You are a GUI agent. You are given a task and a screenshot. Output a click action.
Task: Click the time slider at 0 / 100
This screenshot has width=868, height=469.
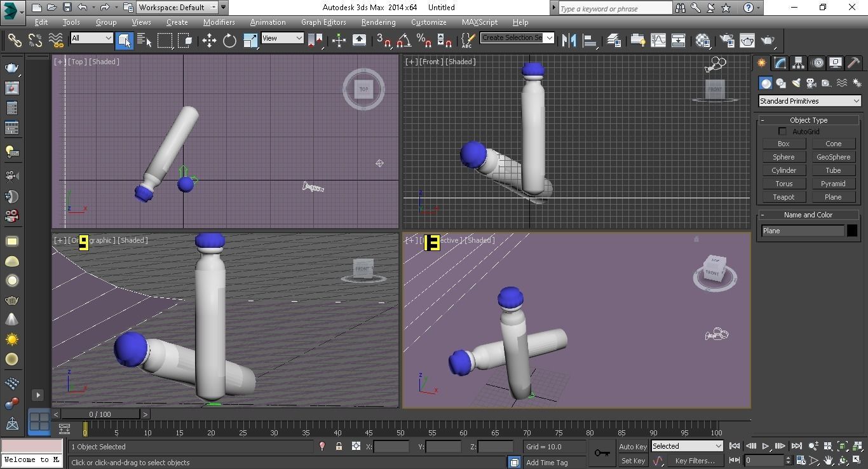[x=100, y=414]
